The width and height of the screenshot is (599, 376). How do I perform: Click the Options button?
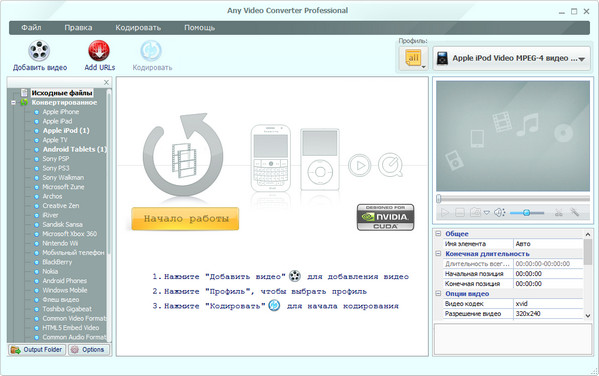[89, 350]
